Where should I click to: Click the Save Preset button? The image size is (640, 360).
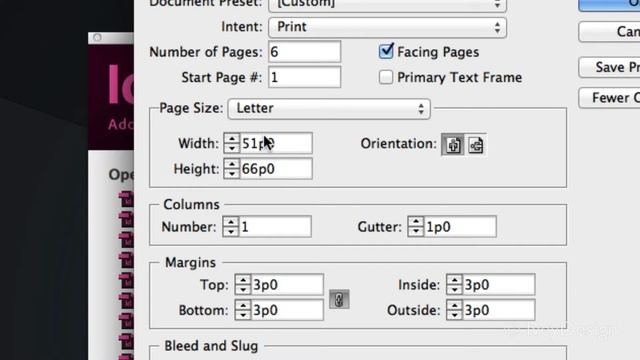[x=609, y=67]
